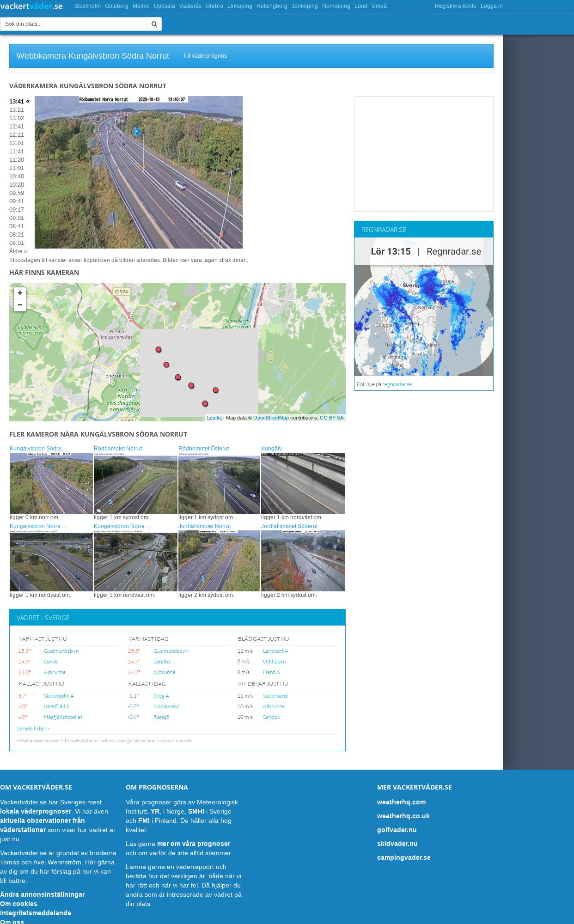Select the 13:21 camera timestamp
The height and width of the screenshot is (924, 574).
pyautogui.click(x=17, y=110)
